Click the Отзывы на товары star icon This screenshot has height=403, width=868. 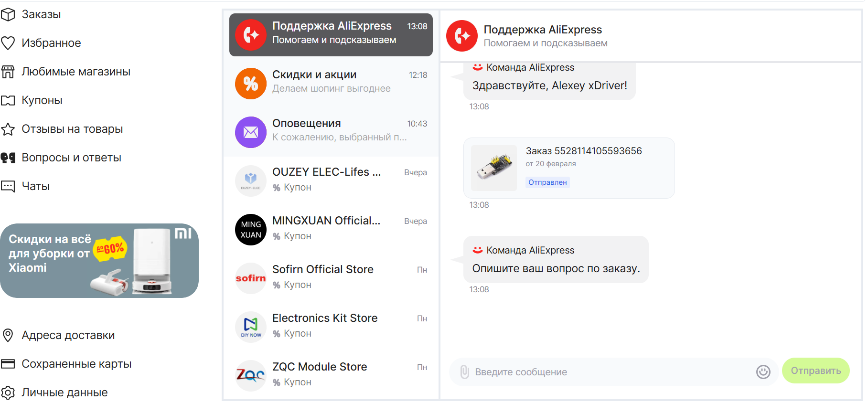[x=8, y=129]
